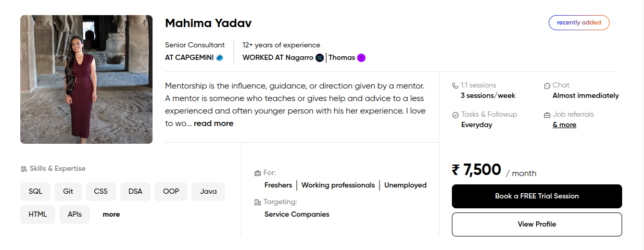Select the Java skill tag
Screen dimensions: 644x250
click(x=208, y=192)
